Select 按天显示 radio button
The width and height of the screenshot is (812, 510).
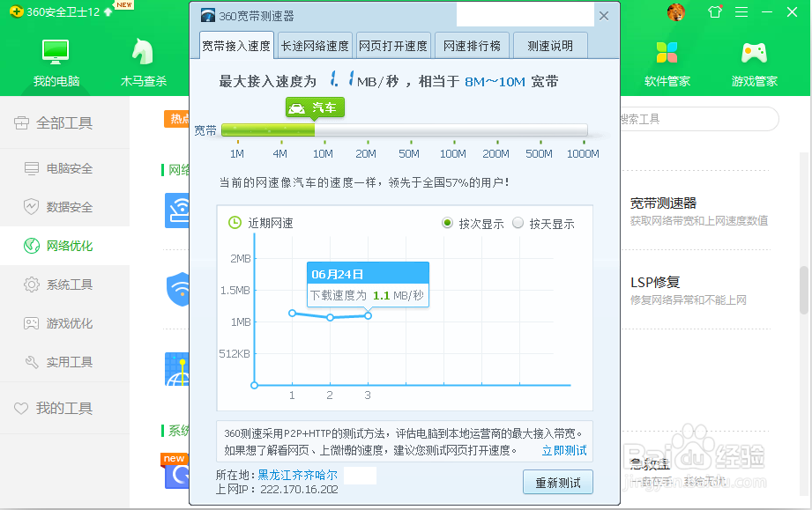[518, 223]
